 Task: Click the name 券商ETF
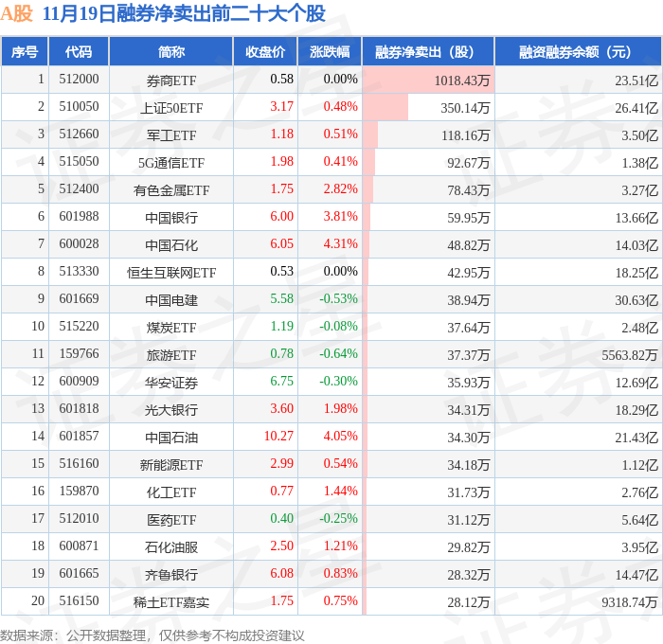click(x=171, y=80)
